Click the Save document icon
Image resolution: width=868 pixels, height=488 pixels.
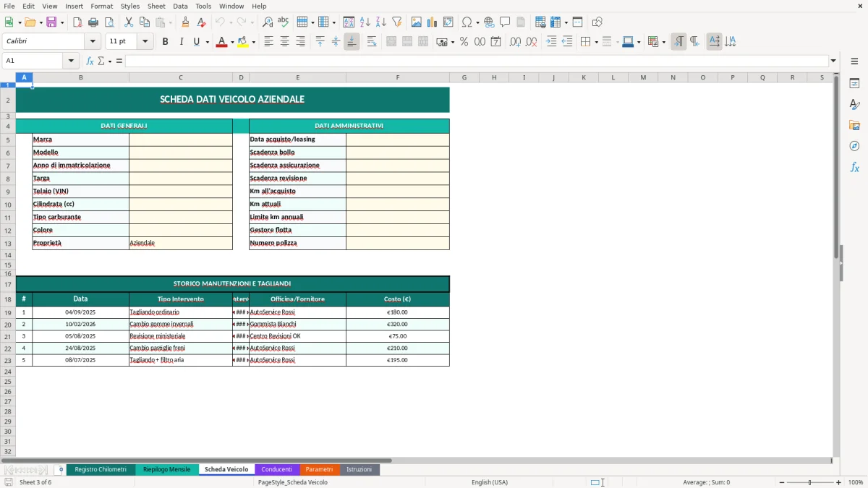pos(51,22)
